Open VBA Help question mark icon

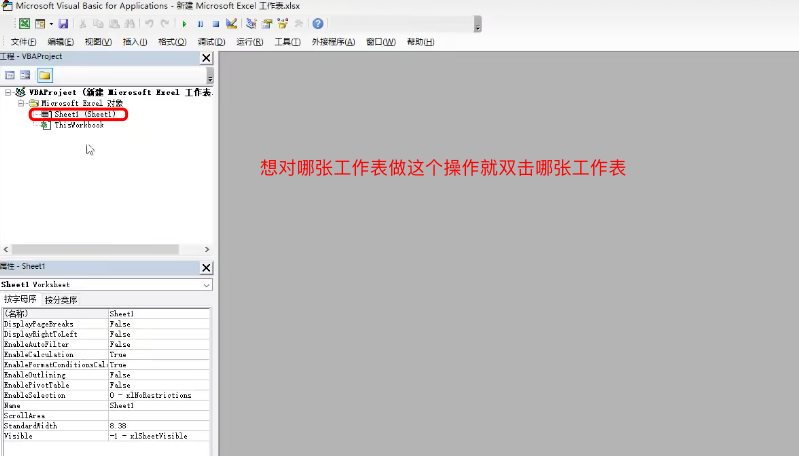[317, 23]
